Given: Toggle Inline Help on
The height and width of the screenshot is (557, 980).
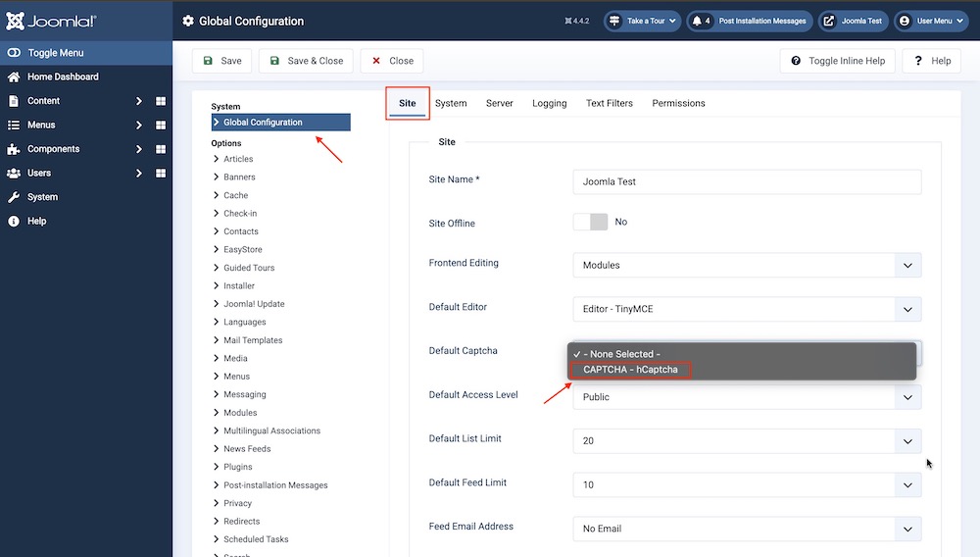Looking at the screenshot, I should coord(837,61).
